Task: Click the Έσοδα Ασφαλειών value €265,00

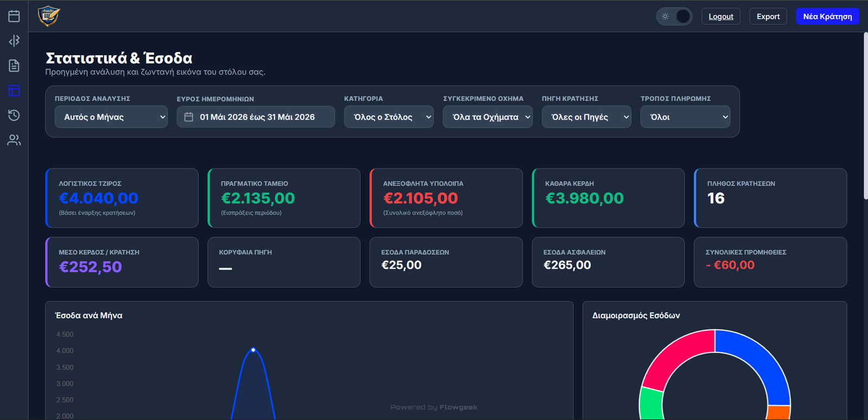Action: (x=567, y=265)
